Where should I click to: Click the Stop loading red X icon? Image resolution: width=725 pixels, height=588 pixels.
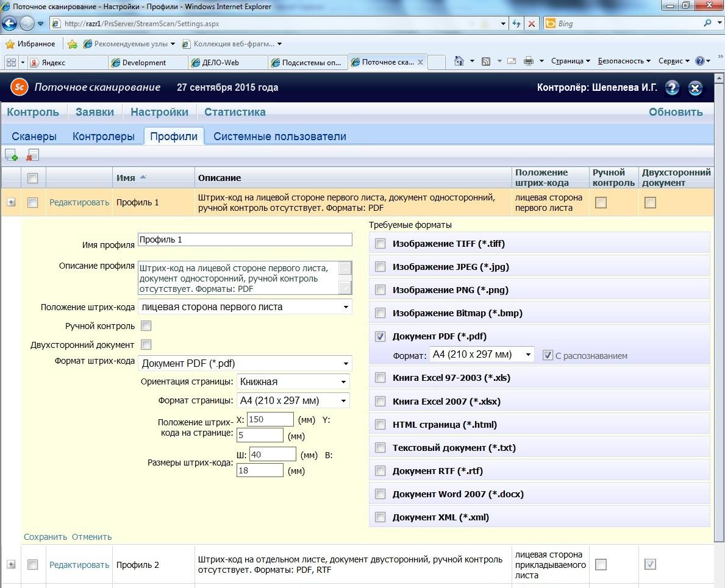[x=532, y=24]
